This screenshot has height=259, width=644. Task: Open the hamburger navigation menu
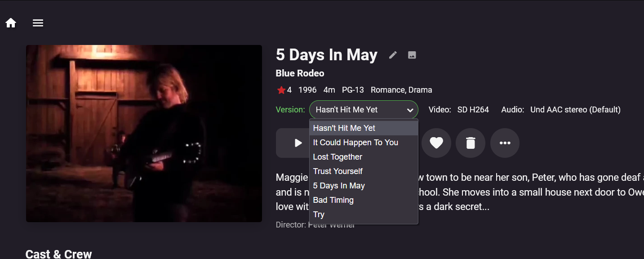click(38, 23)
